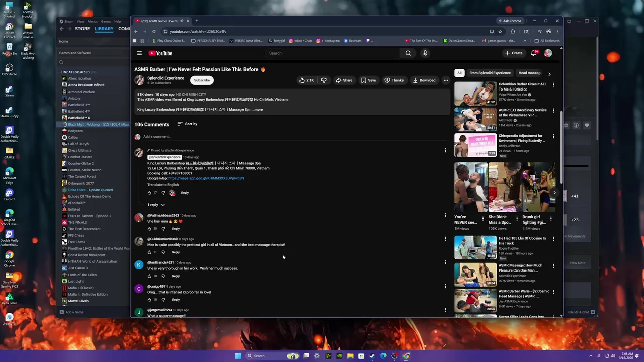Open options for Guldukat Cardassia's comment
Screen dimensions: 644x362
coord(445,239)
